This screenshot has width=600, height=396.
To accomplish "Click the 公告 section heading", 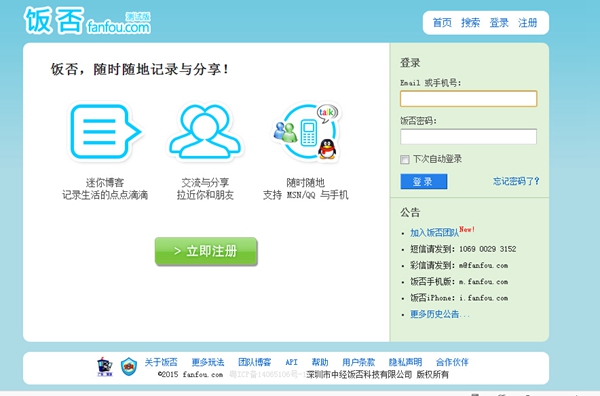I will point(410,212).
